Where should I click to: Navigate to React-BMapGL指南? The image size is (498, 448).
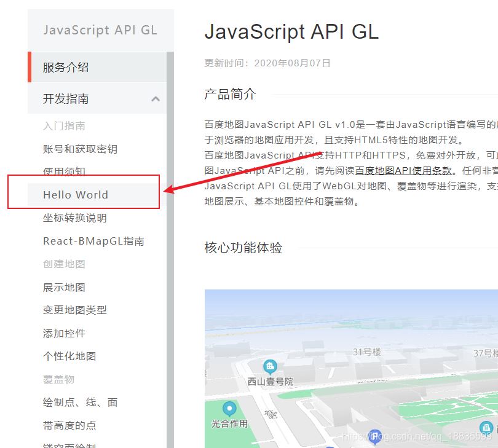click(93, 241)
